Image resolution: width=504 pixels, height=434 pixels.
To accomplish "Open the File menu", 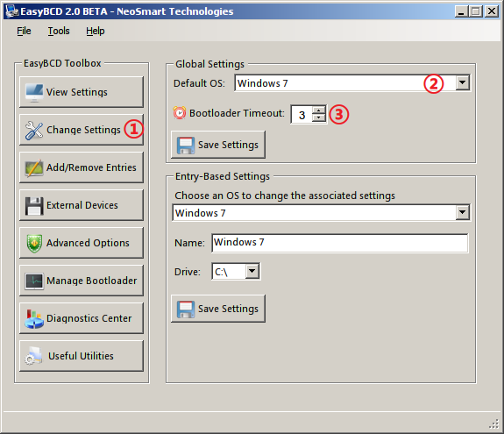I will 24,31.
